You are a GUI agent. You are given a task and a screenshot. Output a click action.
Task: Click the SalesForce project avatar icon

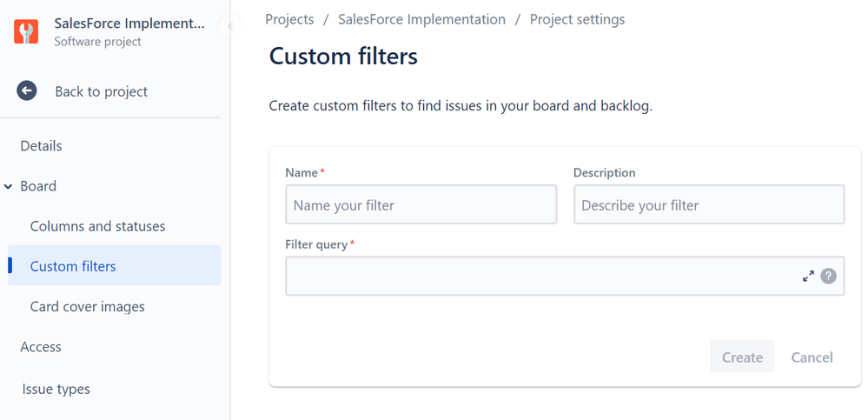click(27, 32)
